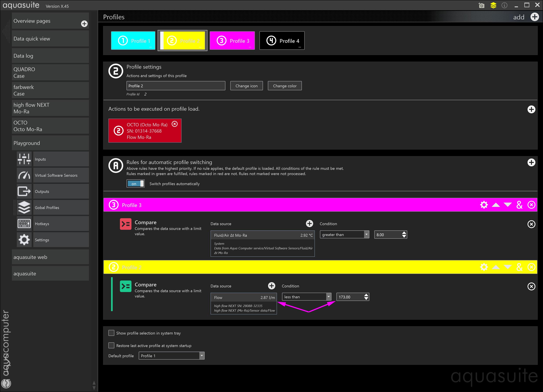The width and height of the screenshot is (543, 392).
Task: Remove OCTO Flow Mo-Ra action with X
Action: tap(175, 124)
